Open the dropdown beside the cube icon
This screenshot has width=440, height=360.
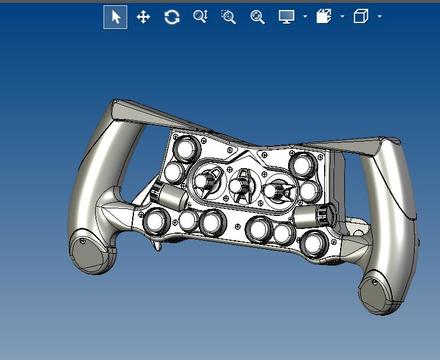tap(380, 16)
